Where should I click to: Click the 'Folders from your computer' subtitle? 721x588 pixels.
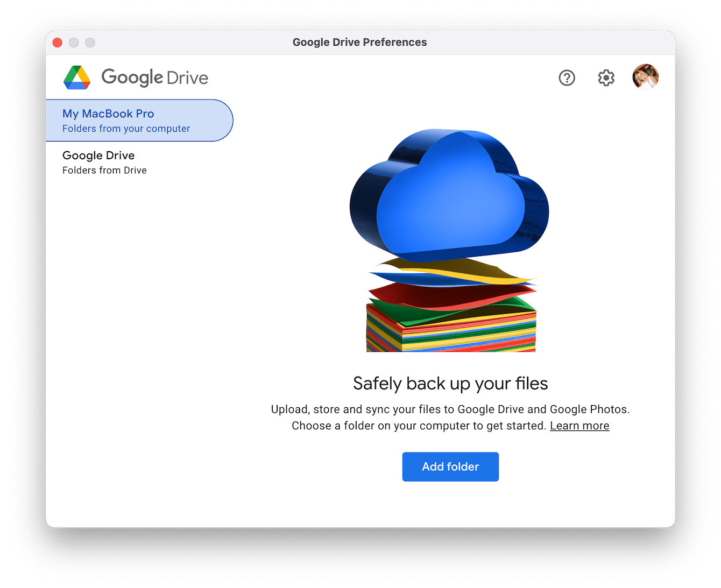pyautogui.click(x=126, y=129)
